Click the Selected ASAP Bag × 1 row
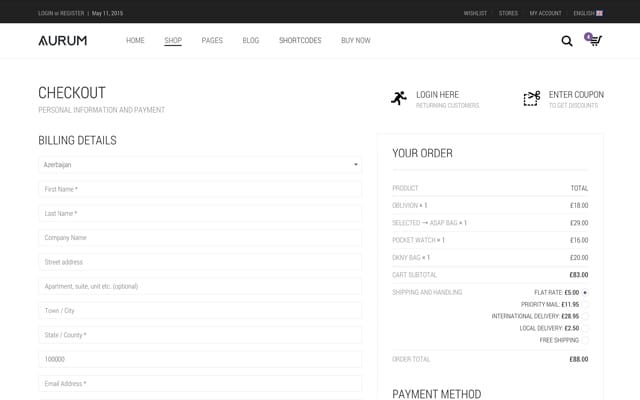This screenshot has width=640, height=400. (x=490, y=223)
